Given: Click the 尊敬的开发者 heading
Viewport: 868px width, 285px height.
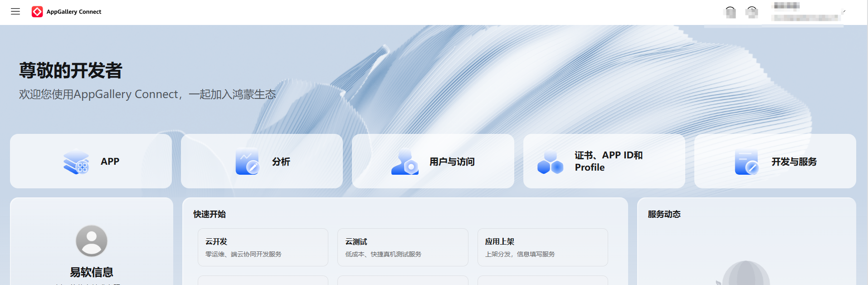Looking at the screenshot, I should 71,71.
